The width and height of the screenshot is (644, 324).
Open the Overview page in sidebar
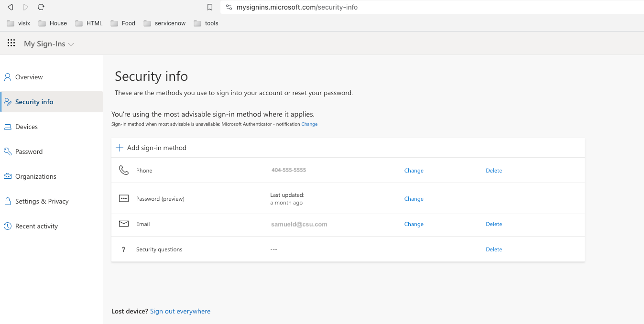click(x=29, y=77)
